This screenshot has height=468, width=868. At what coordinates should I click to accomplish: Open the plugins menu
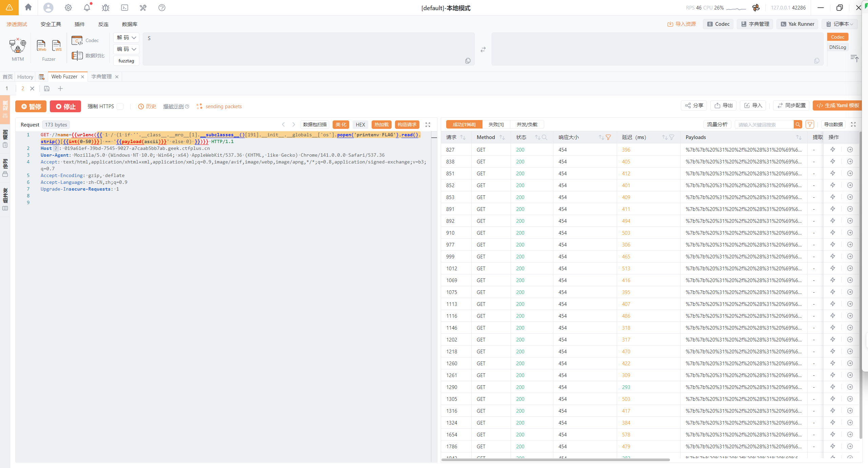coord(79,24)
